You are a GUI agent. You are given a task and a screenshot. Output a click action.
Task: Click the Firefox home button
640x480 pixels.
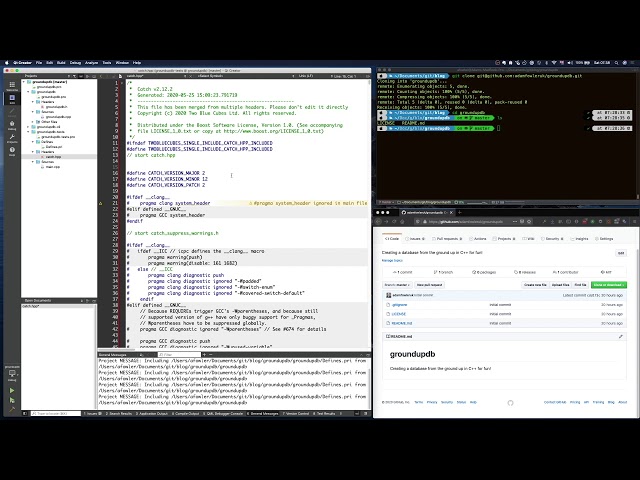(x=402, y=221)
